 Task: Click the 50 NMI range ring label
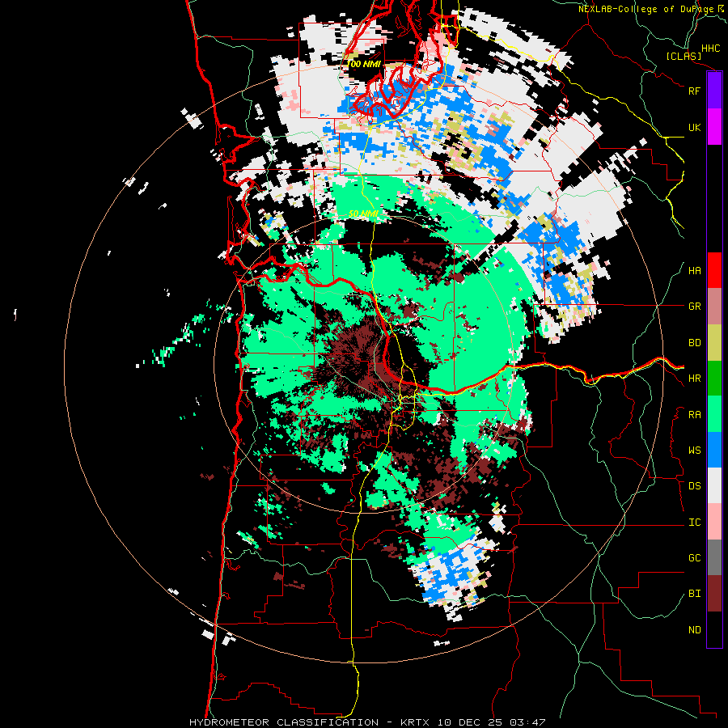[x=363, y=214]
